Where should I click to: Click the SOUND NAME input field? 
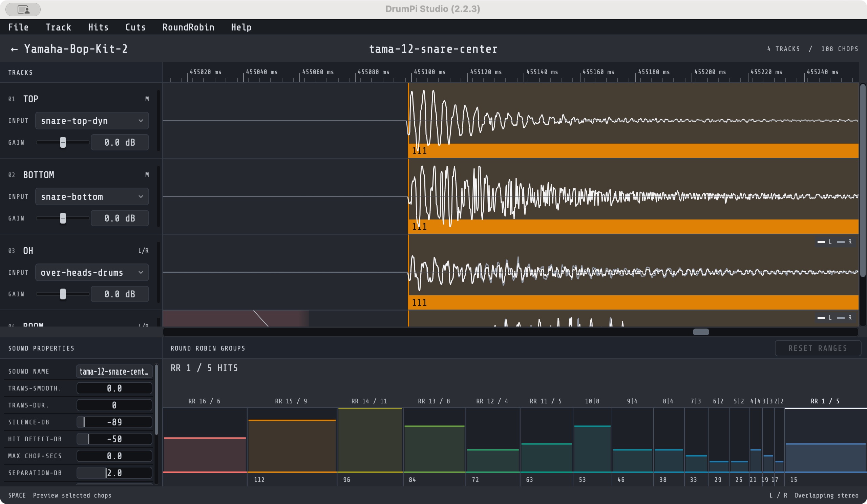[x=114, y=371]
